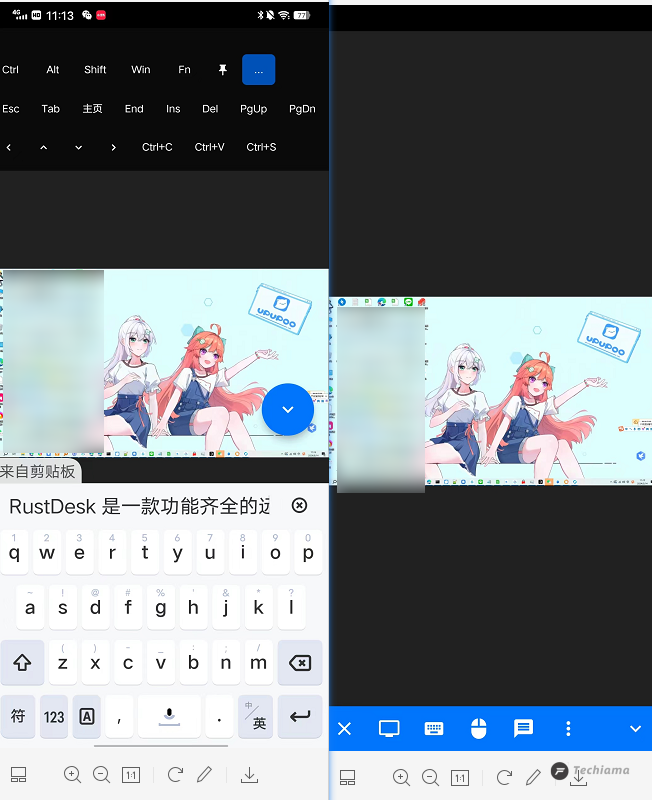Open the display monitor options in blue toolbar

click(389, 729)
